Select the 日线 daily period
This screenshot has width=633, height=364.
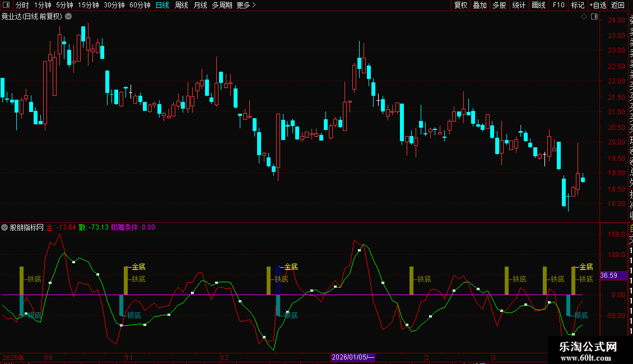(x=162, y=5)
